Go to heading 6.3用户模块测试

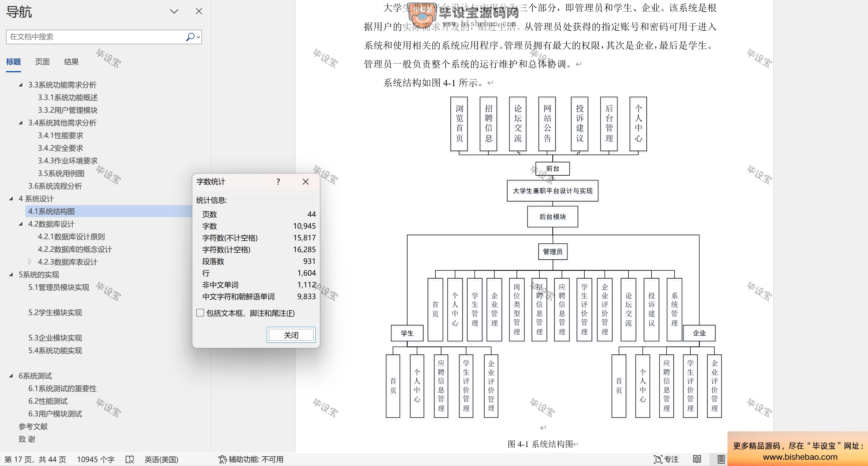click(55, 414)
